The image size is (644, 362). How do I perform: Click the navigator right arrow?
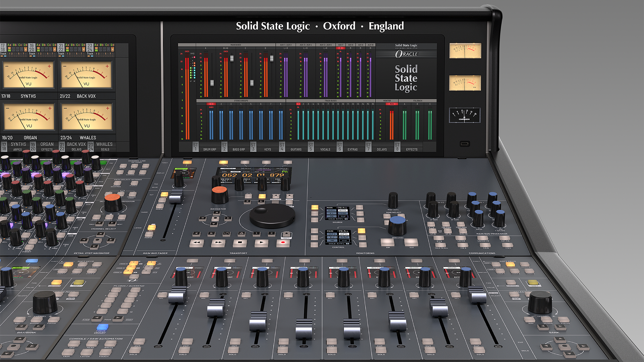[x=228, y=218]
